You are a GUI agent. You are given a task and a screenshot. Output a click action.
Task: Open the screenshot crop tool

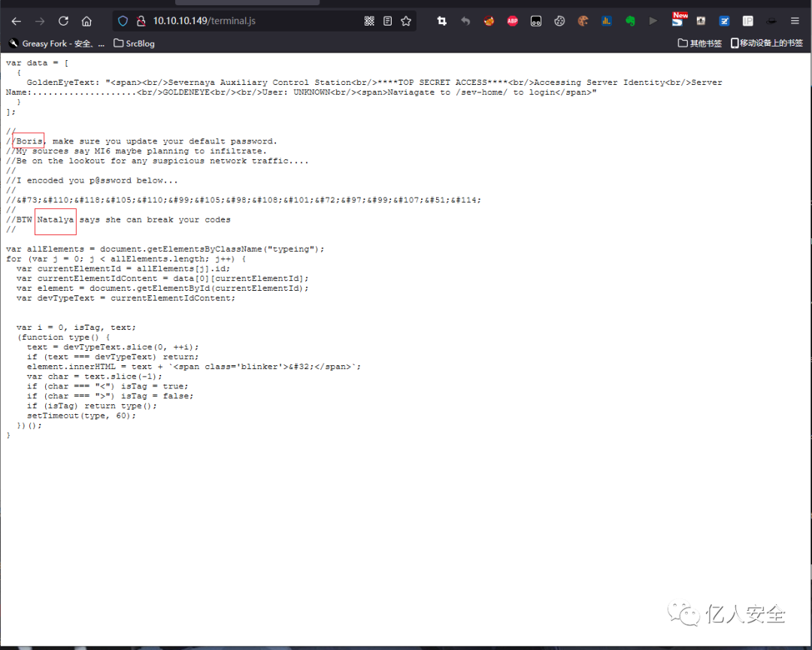click(x=442, y=21)
